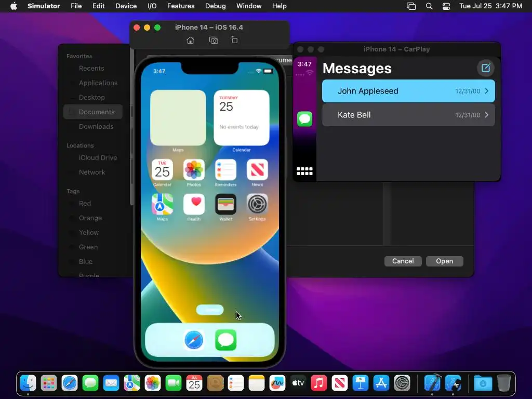Open the Edit menu

click(98, 6)
